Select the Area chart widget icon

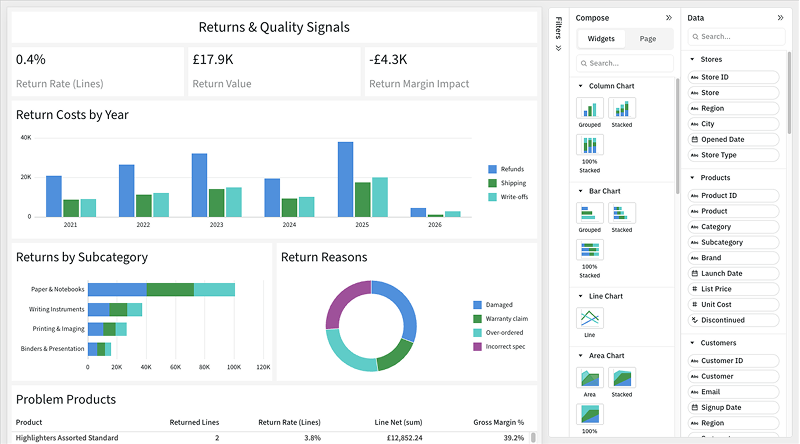point(590,378)
